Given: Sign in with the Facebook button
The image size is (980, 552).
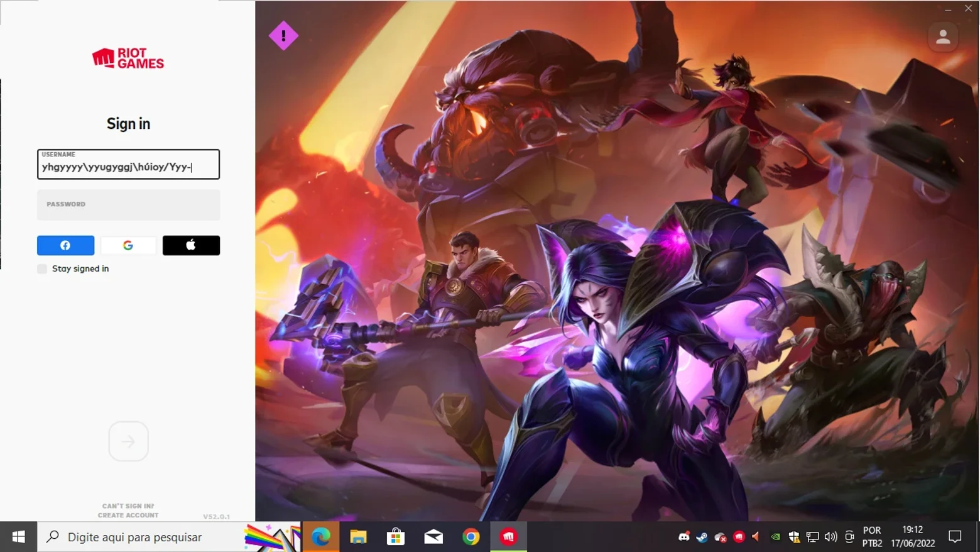Looking at the screenshot, I should pyautogui.click(x=65, y=245).
